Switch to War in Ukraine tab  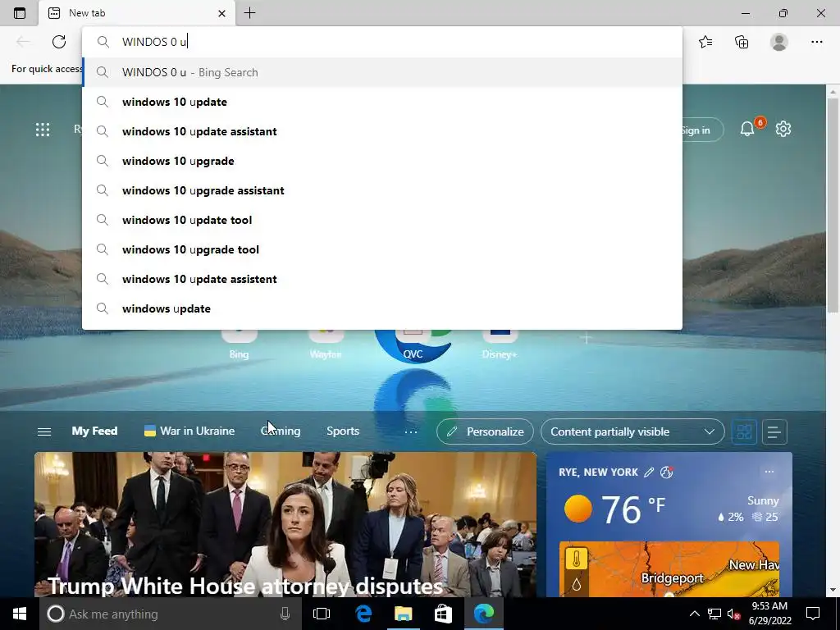(189, 431)
